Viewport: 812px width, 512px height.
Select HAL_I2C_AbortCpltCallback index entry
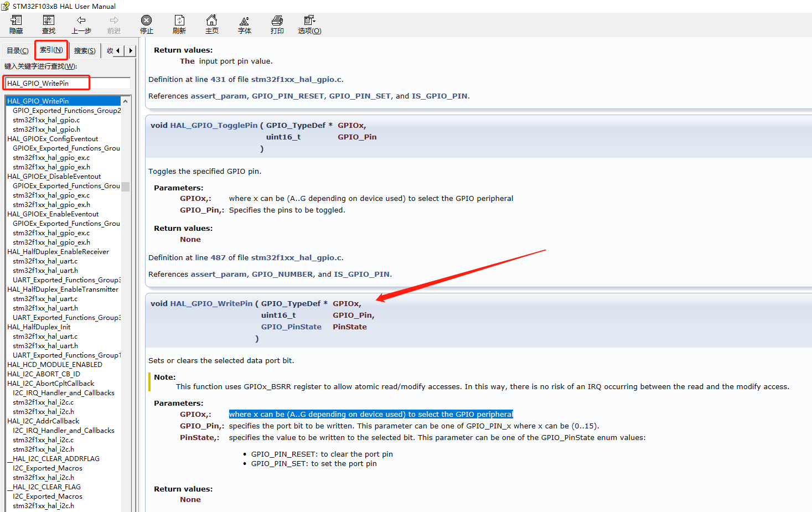click(x=50, y=383)
